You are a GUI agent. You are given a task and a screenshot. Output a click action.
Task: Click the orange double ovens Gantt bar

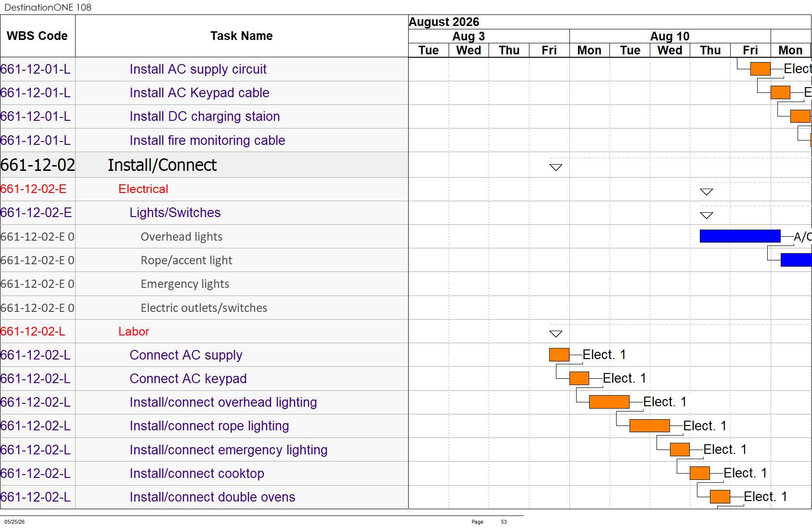720,497
